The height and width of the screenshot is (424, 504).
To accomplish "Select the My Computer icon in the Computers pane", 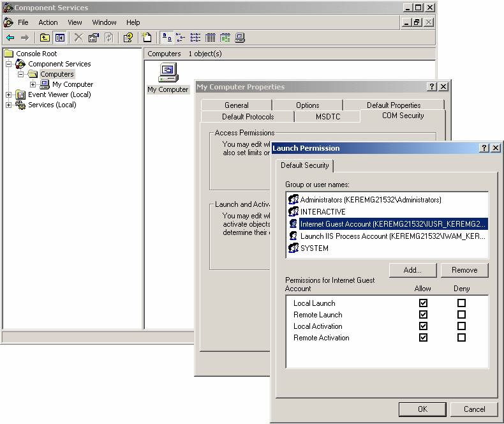I will [x=168, y=78].
